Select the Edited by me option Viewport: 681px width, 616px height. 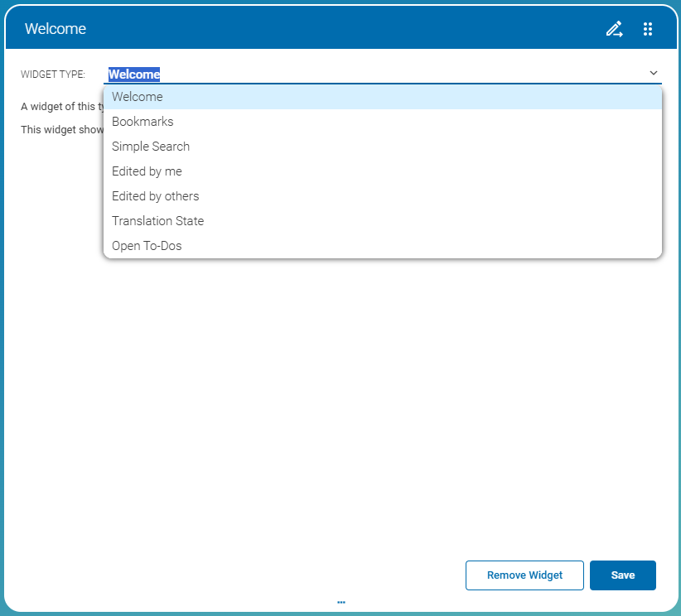tap(147, 171)
